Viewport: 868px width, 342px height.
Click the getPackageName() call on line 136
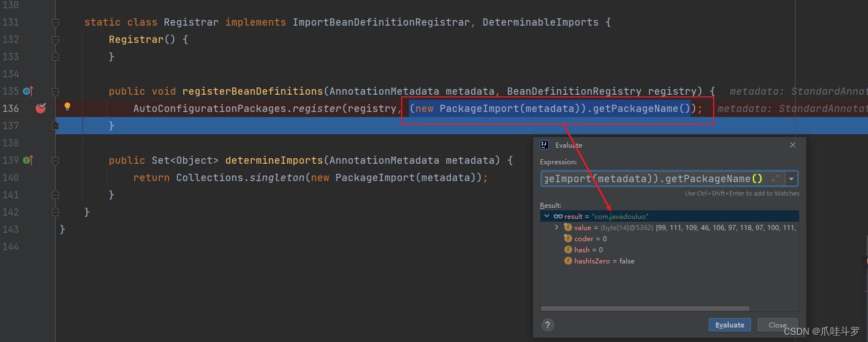point(642,108)
